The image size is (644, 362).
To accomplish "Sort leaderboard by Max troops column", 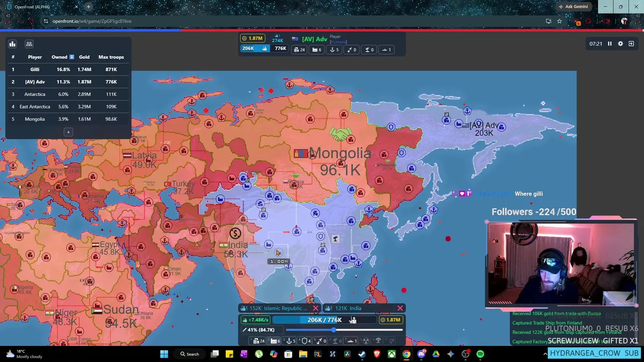I will pyautogui.click(x=111, y=57).
